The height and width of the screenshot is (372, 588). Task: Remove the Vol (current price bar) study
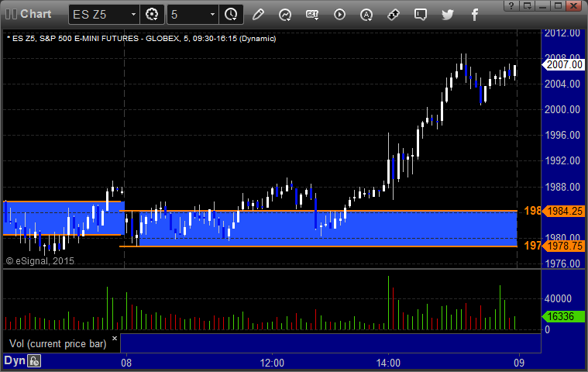pos(115,338)
